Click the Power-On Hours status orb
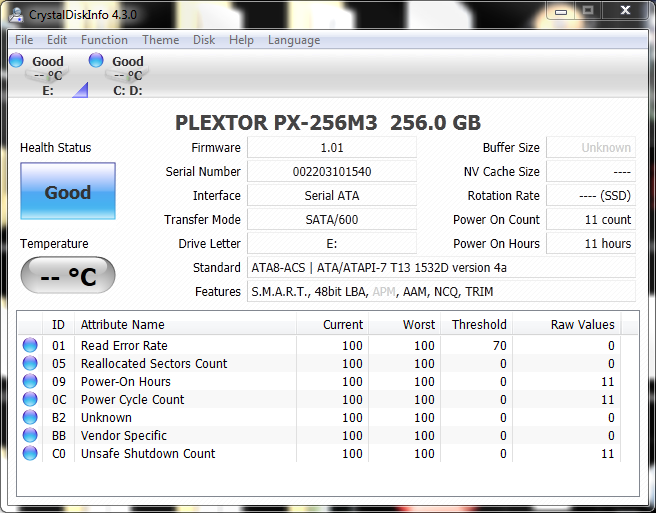The height and width of the screenshot is (513, 656). tap(30, 382)
